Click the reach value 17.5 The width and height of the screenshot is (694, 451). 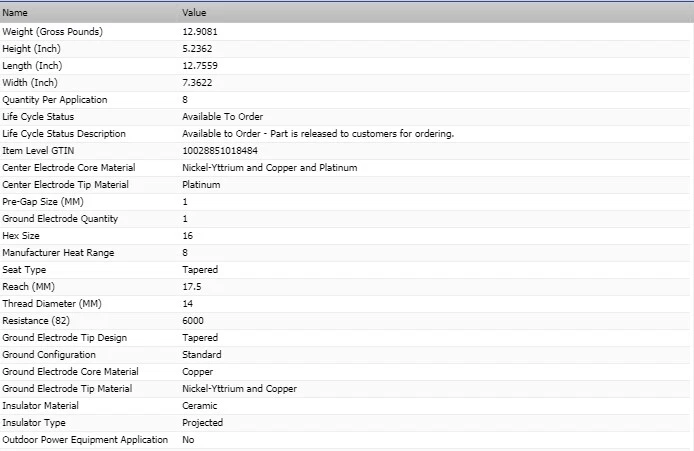point(192,286)
